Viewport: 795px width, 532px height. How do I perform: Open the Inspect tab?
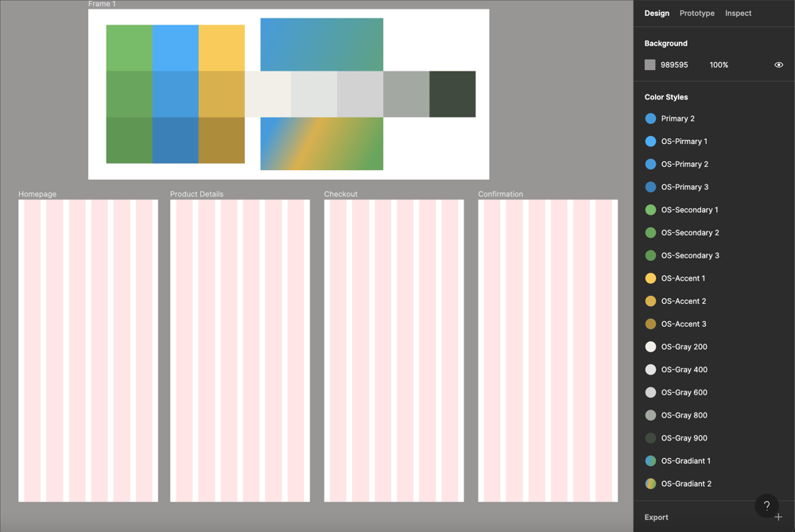pos(738,14)
